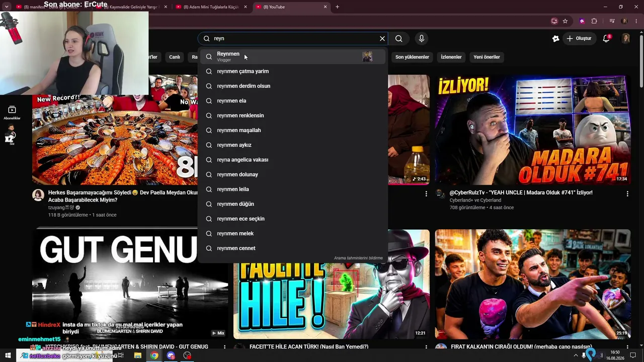Click the magnifier search button beside the search box
The height and width of the screenshot is (362, 644).
tap(399, 38)
